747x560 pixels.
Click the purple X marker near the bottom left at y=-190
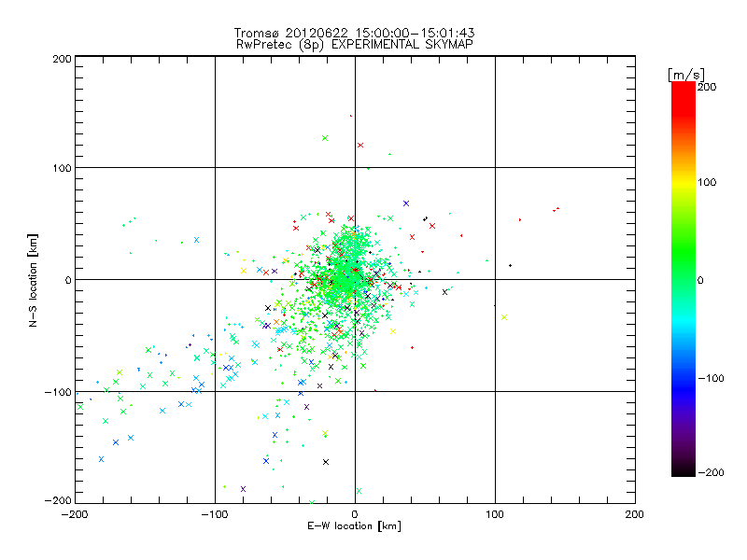click(243, 489)
